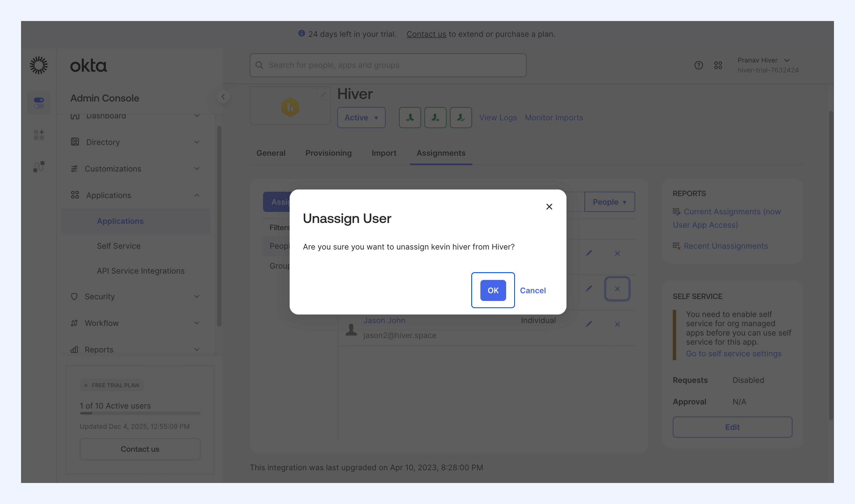Click the Okta sunburst logo icon
Screen dimensions: 855x504
point(39,65)
